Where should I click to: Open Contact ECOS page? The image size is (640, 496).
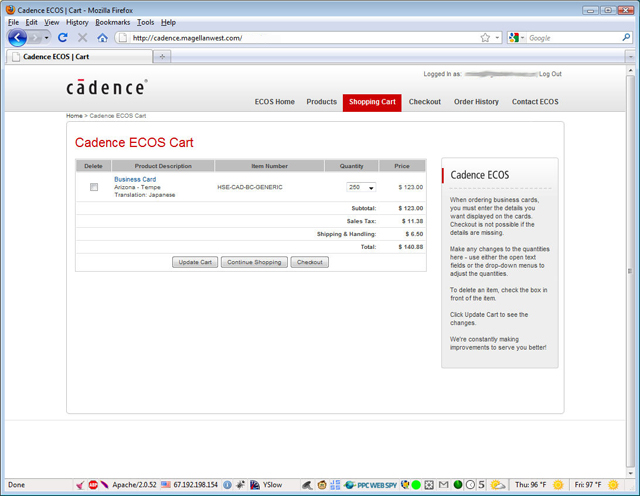pos(535,102)
